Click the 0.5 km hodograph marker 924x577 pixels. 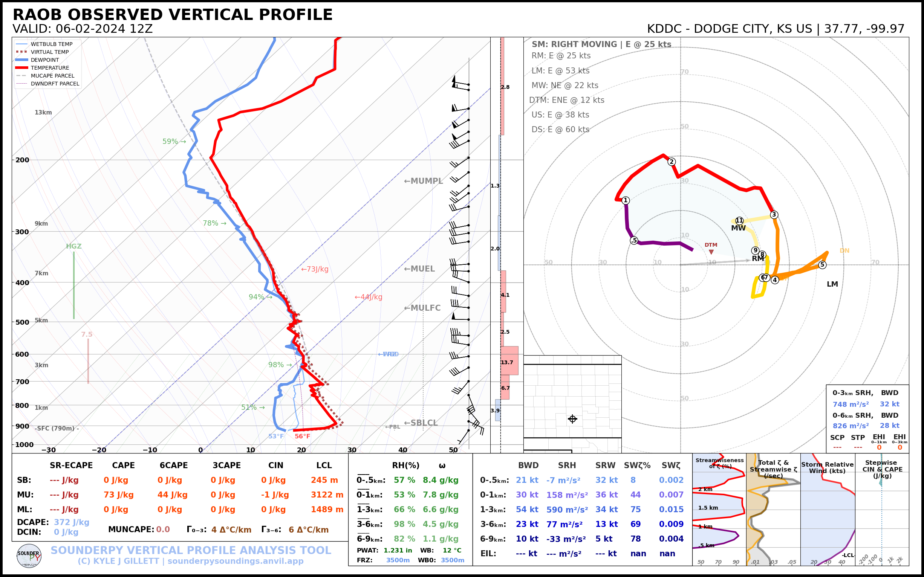click(634, 240)
